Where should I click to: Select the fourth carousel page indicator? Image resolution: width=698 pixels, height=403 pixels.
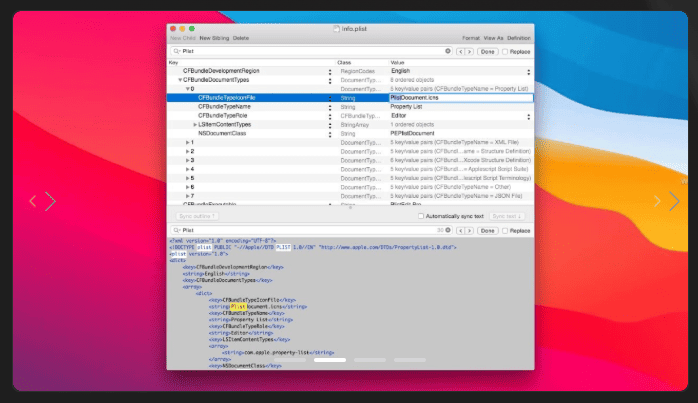pyautogui.click(x=410, y=360)
